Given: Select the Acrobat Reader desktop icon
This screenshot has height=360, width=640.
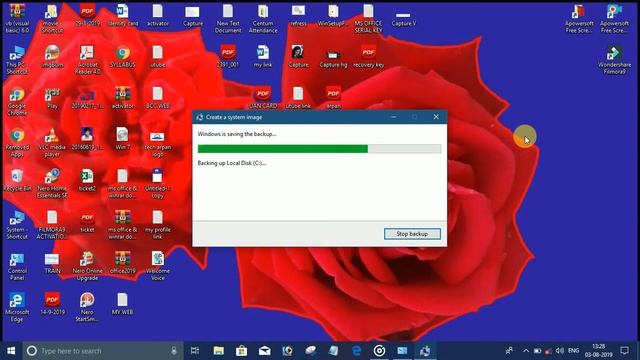Looking at the screenshot, I should click(x=87, y=60).
